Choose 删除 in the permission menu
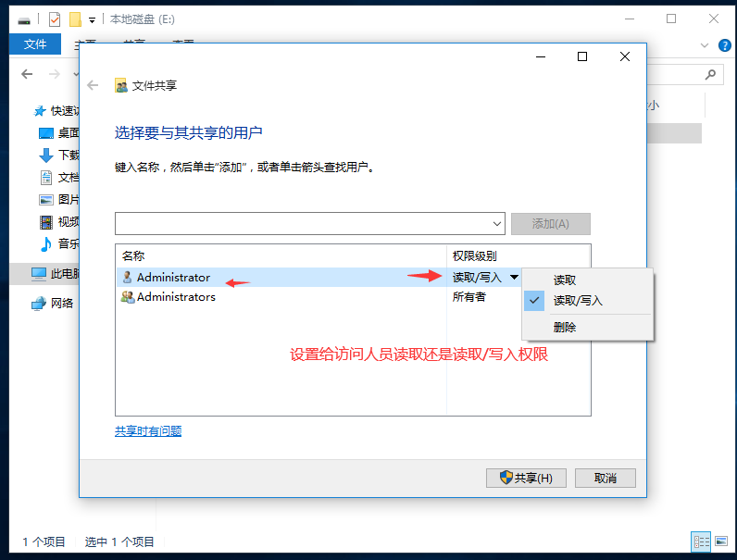737x560 pixels. 565,327
